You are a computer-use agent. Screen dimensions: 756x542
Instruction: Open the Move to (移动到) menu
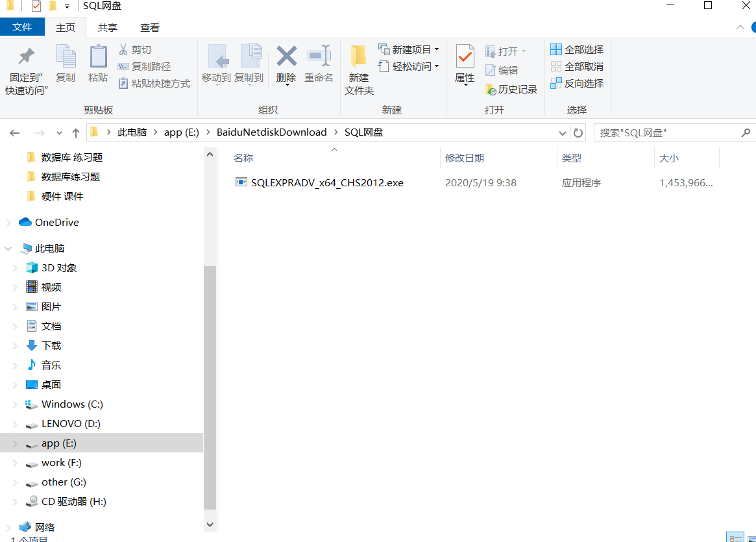pyautogui.click(x=217, y=64)
